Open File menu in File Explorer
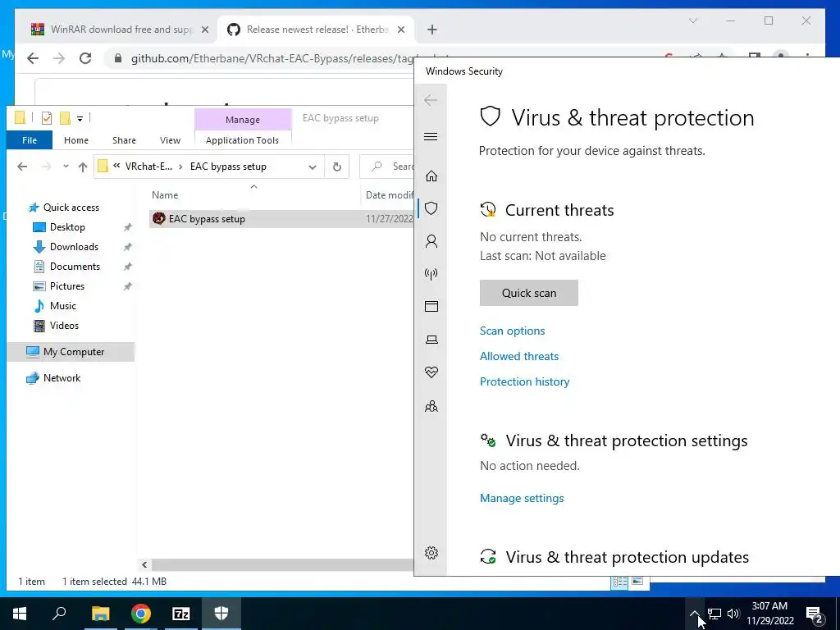840x630 pixels. (x=30, y=140)
